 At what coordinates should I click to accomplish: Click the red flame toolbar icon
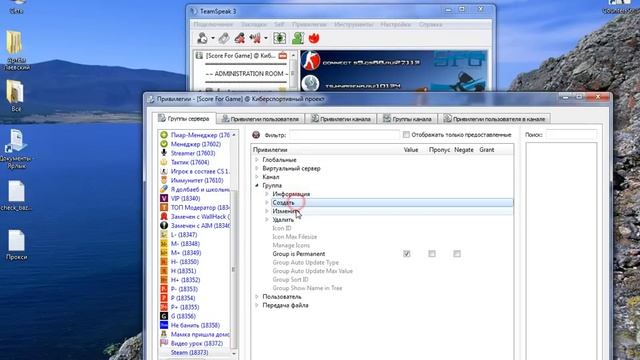[314, 38]
